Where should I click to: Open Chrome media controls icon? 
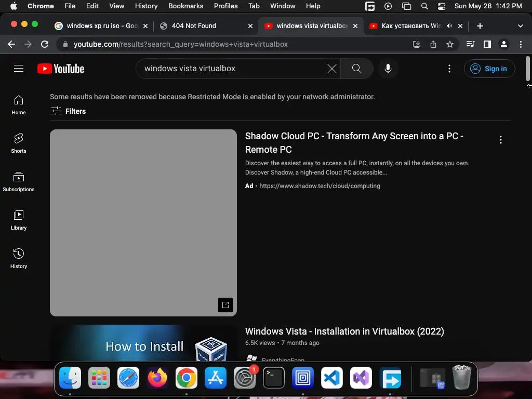tap(470, 44)
